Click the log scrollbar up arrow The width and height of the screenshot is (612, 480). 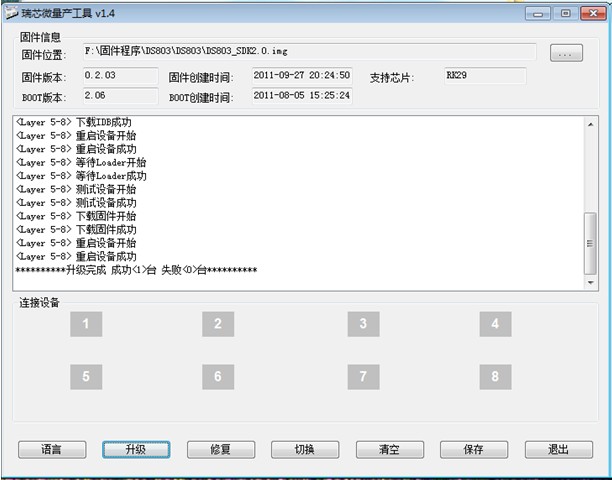tap(591, 124)
